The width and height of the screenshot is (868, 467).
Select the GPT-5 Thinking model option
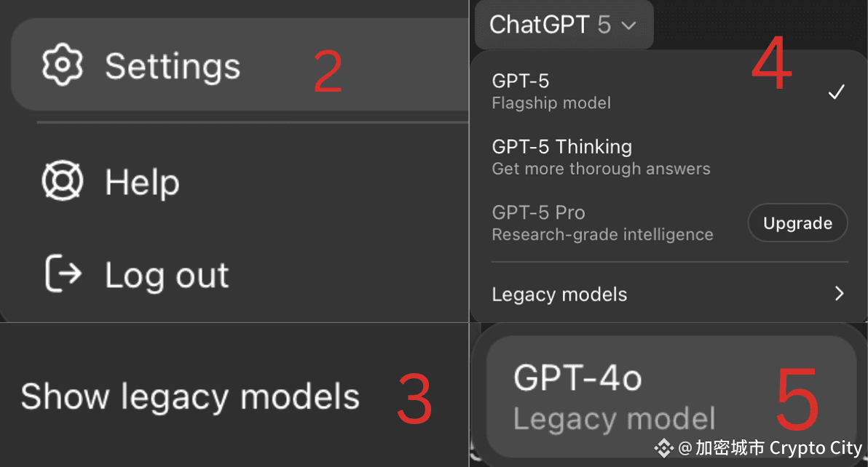[x=668, y=158]
